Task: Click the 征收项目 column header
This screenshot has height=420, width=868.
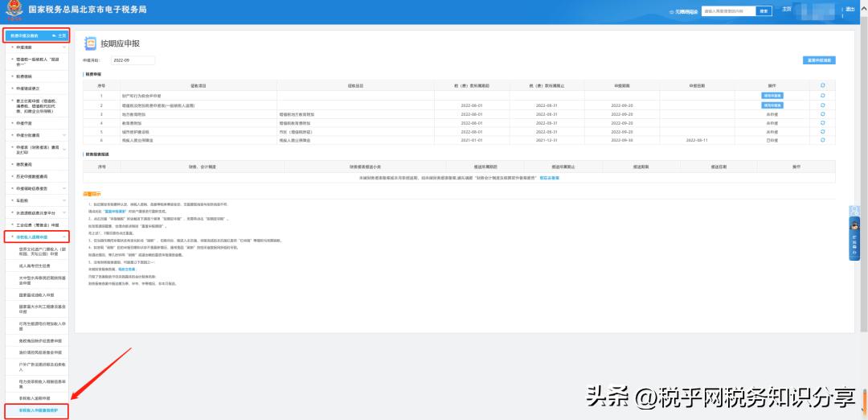Action: pyautogui.click(x=199, y=86)
